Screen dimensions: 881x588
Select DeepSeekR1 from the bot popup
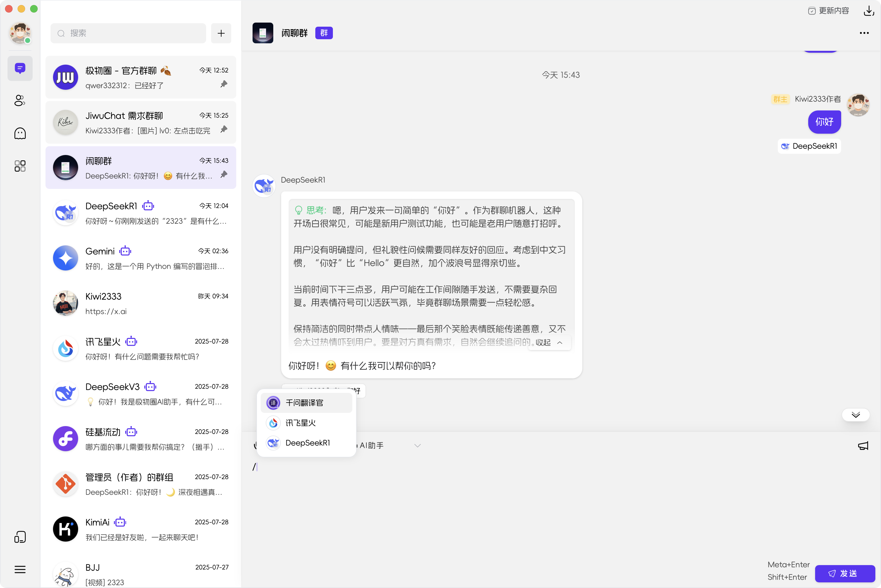[x=306, y=443]
